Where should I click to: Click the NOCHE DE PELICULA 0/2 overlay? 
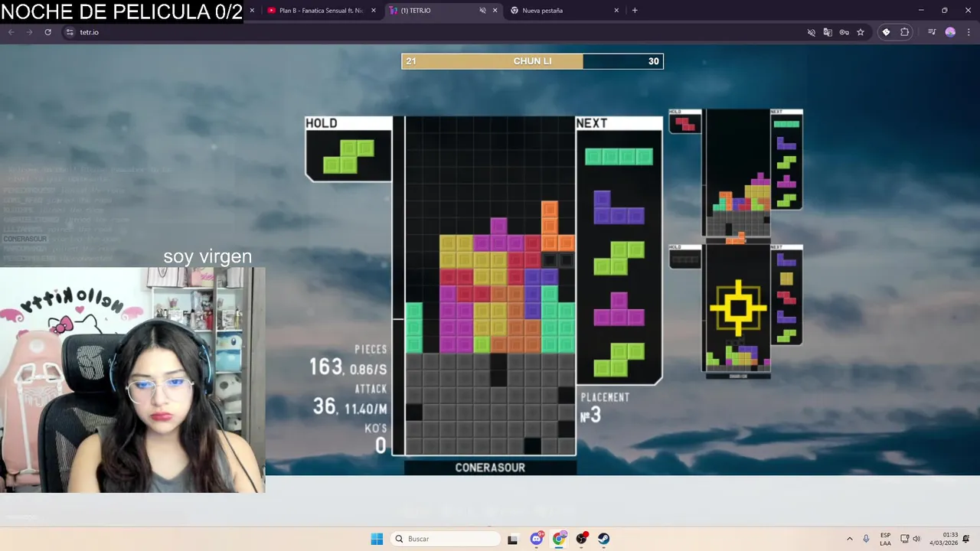(122, 11)
